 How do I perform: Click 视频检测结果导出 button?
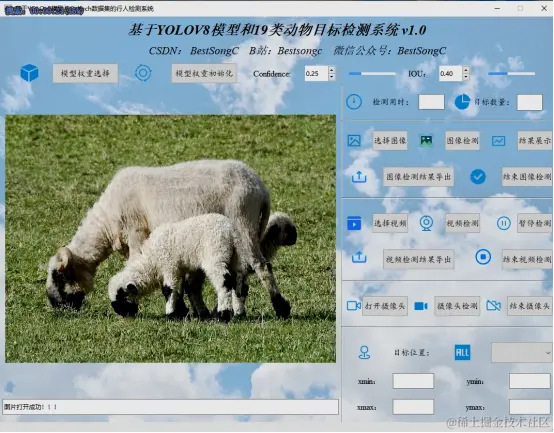tap(418, 260)
